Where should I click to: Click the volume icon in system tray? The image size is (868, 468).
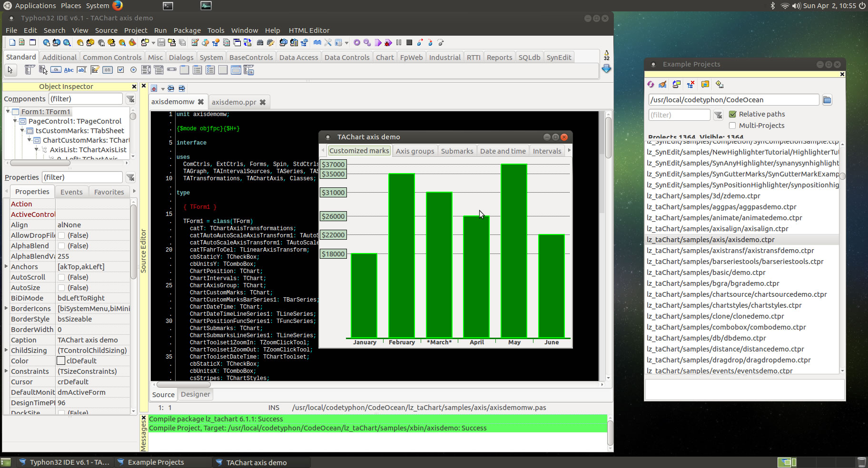coord(797,6)
